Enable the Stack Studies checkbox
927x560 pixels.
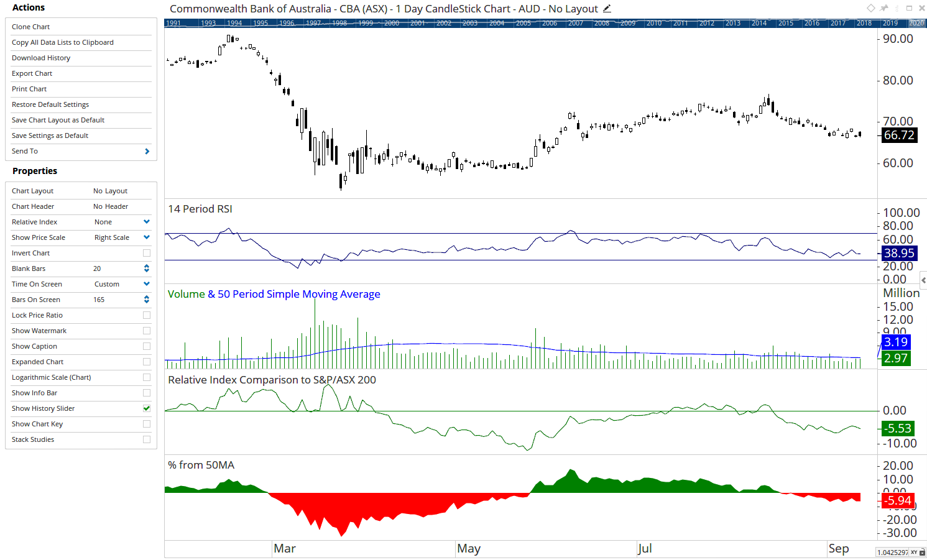click(147, 439)
